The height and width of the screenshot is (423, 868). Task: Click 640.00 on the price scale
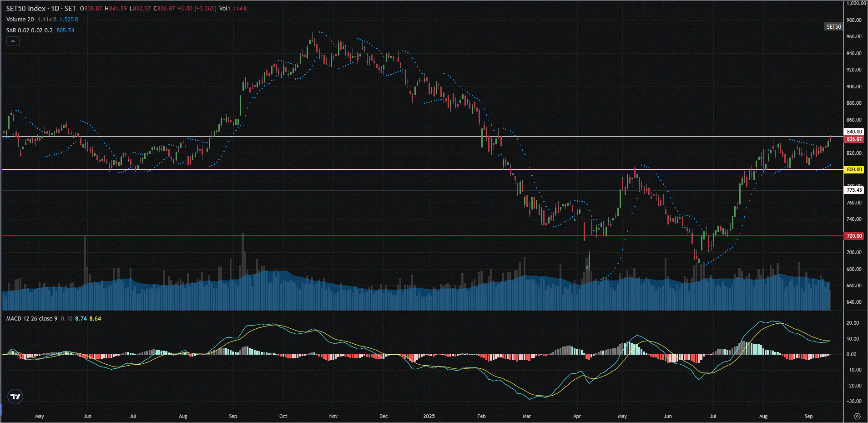(854, 302)
